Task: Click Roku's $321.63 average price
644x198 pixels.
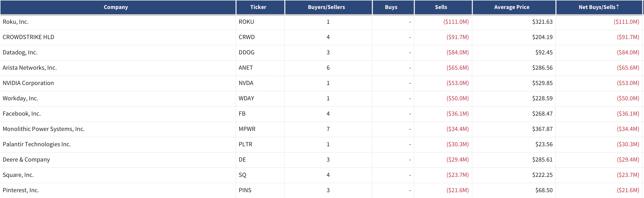Action: [542, 22]
